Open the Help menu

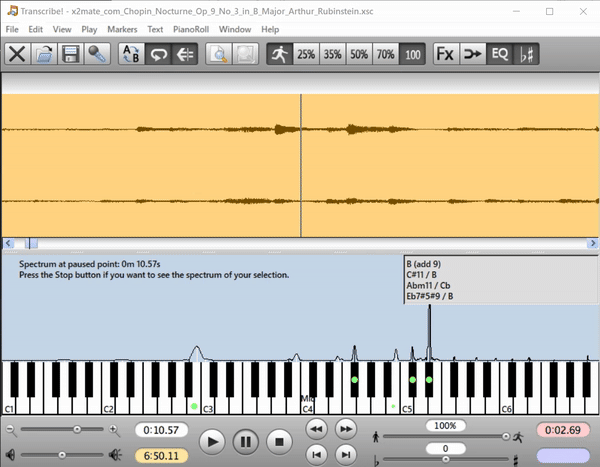coord(270,29)
